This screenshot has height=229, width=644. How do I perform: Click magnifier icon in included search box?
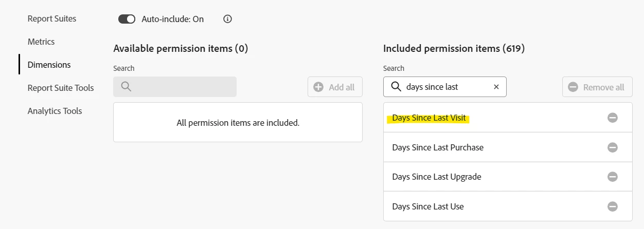click(396, 87)
